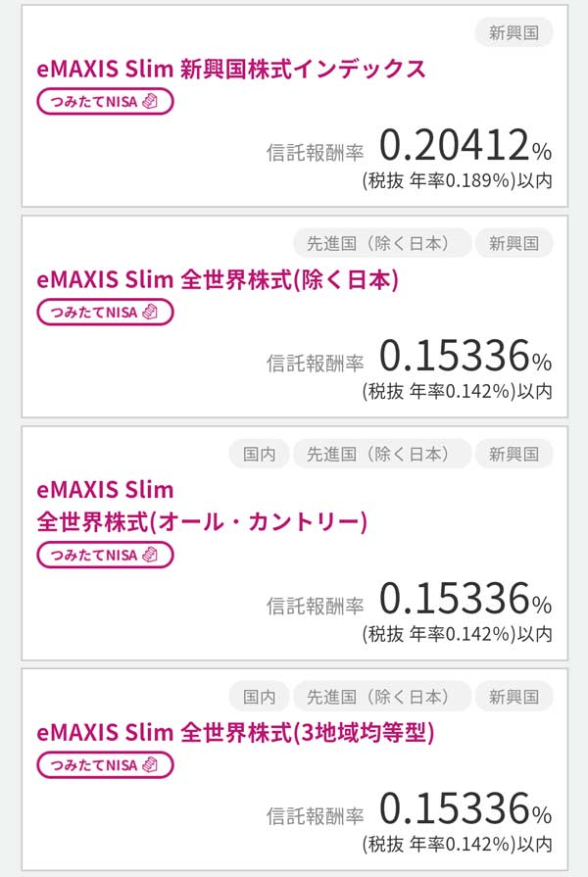Screen dimensions: 588x877
Task: Open eMAXIS Slim 全世界株式(3地域均等型) fund link
Action: pos(235,732)
